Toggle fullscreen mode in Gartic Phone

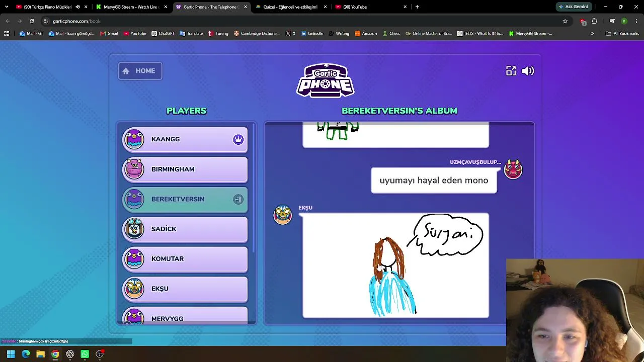tap(511, 71)
